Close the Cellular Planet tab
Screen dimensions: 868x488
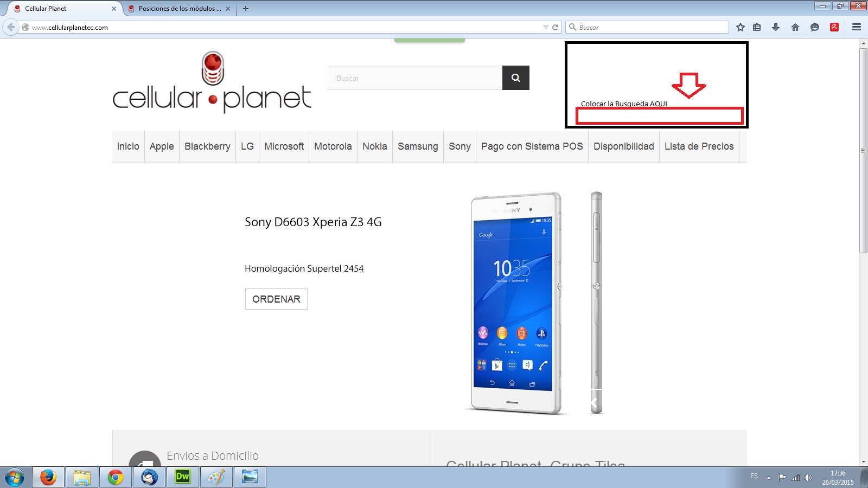[x=114, y=9]
